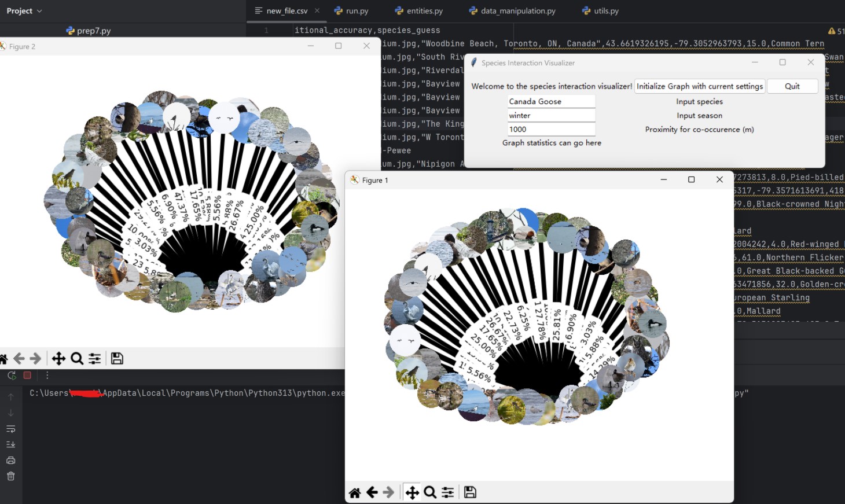This screenshot has height=504, width=845.
Task: Save Figure 1 with the floppy icon
Action: pyautogui.click(x=470, y=492)
